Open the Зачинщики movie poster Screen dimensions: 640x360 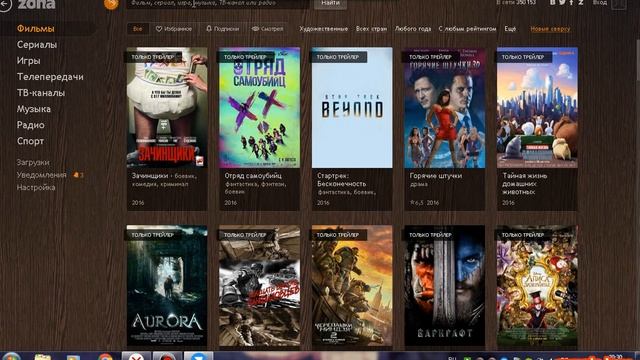point(167,108)
